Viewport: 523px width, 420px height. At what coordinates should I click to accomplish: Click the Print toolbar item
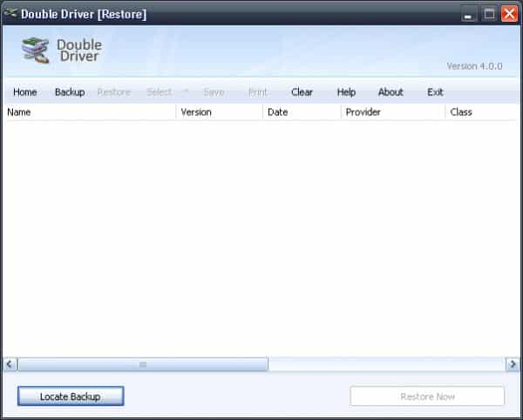point(258,92)
